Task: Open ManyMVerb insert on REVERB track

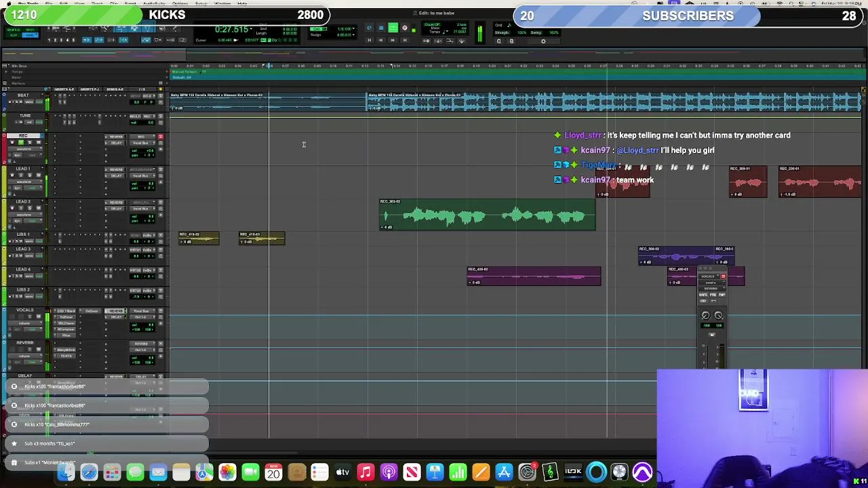Action: [66, 350]
